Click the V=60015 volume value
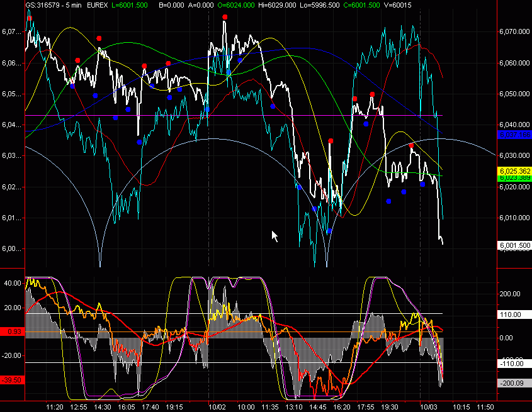Image resolution: width=532 pixels, height=412 pixels. 398,5
